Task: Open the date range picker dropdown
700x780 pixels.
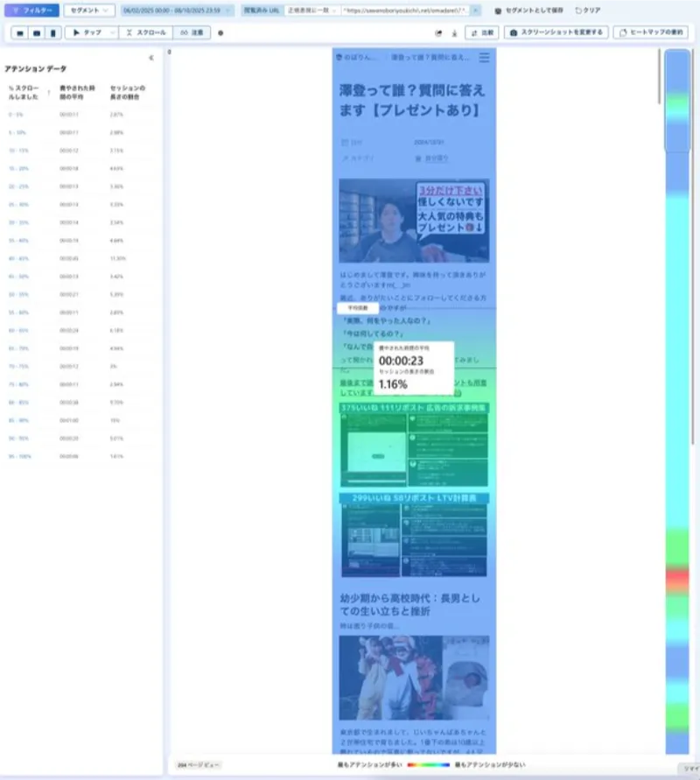Action: (177, 11)
